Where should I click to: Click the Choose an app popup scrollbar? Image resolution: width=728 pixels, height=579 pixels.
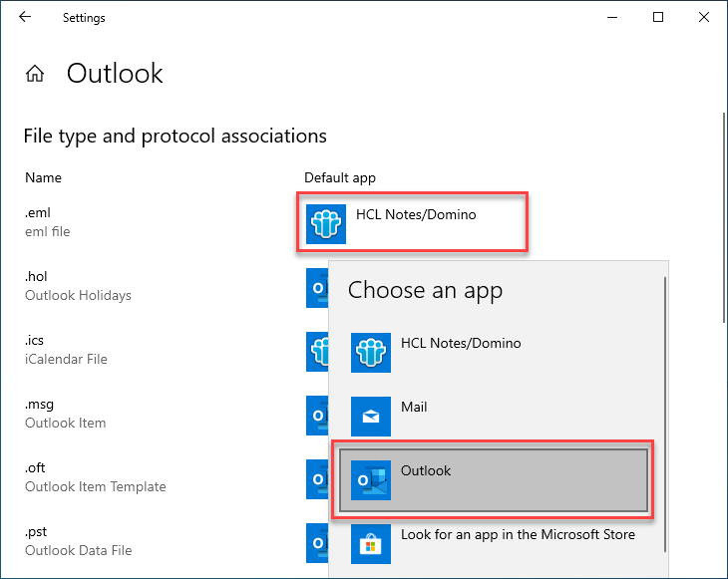point(665,415)
